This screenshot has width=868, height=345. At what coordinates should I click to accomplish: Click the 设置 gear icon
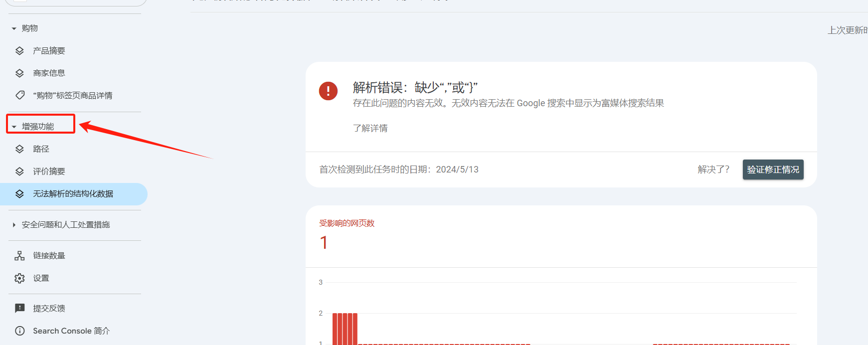coord(19,278)
